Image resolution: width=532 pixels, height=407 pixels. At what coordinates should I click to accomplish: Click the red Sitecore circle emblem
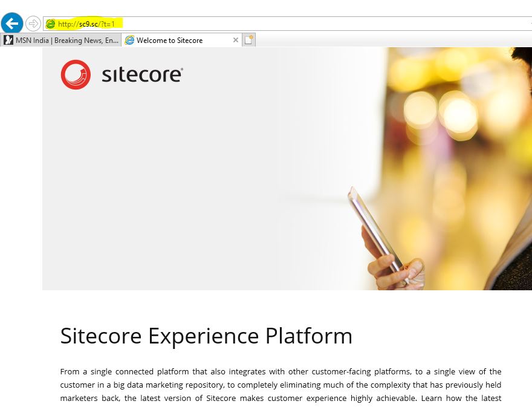pos(76,74)
